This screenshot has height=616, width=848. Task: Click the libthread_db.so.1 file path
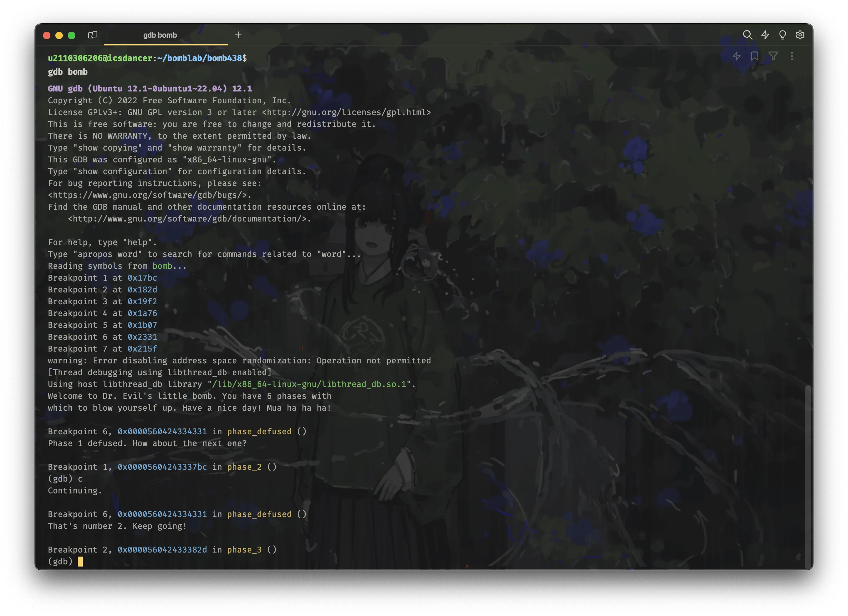[x=309, y=384]
